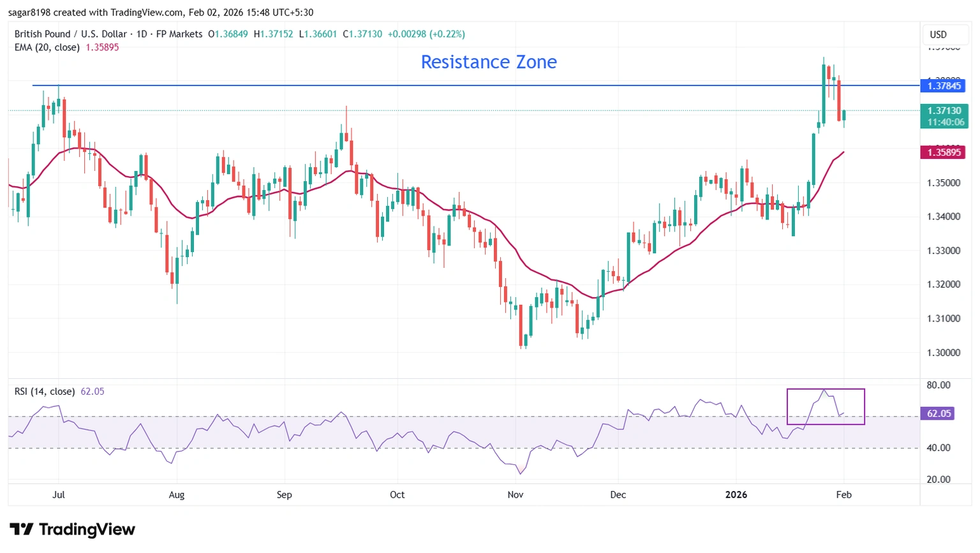Click the Feb label on time axis
Viewport: 980px width, 553px height.
point(843,494)
